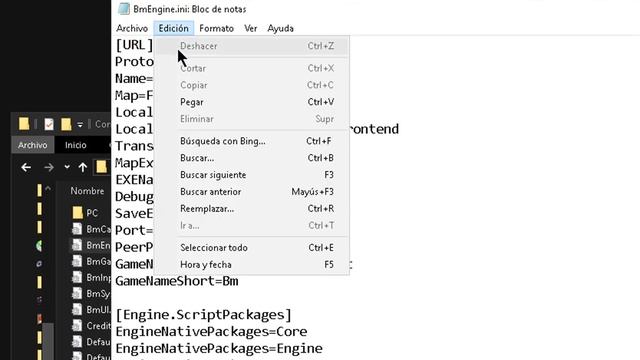Click the folder icon in Explorer title bar

24,124
